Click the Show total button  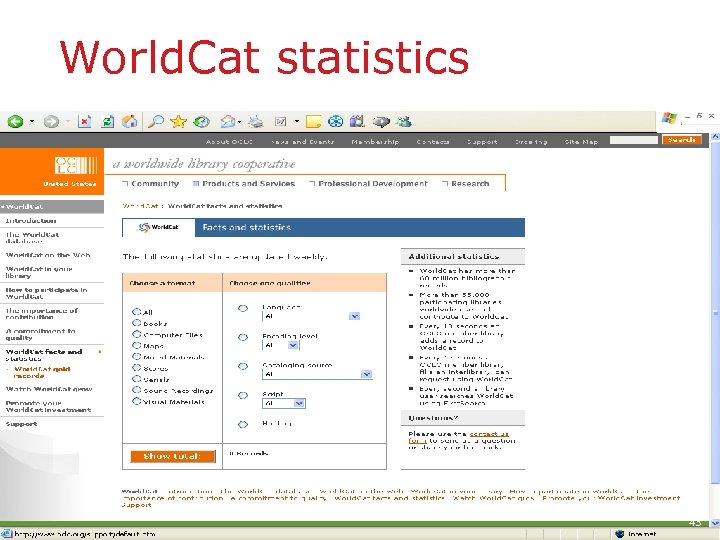[x=173, y=456]
